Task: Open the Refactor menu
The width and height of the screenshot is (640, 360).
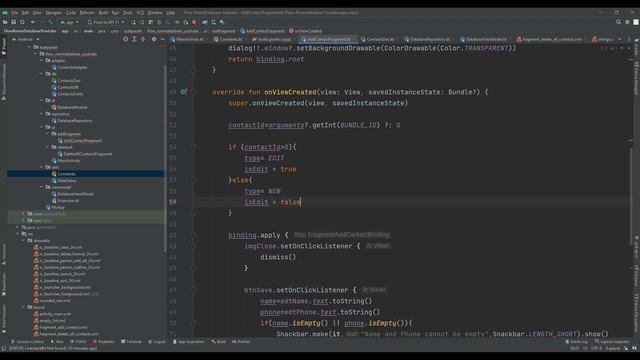Action: (87, 13)
